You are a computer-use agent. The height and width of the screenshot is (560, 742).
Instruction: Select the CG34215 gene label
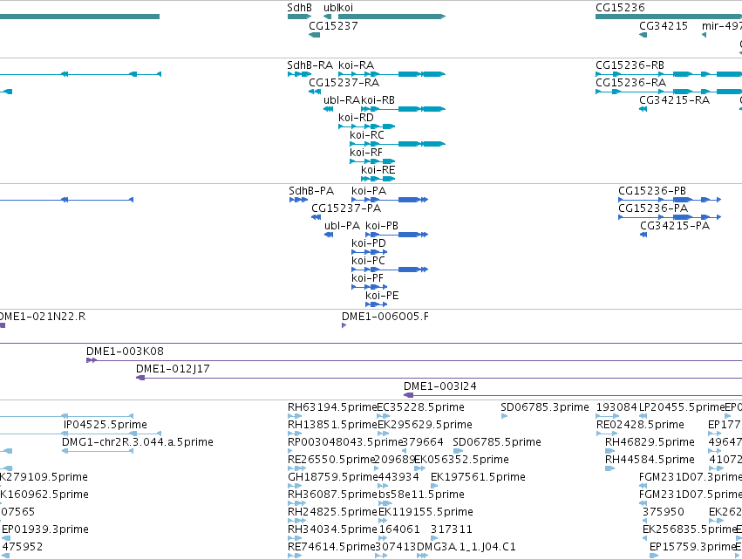tap(664, 25)
